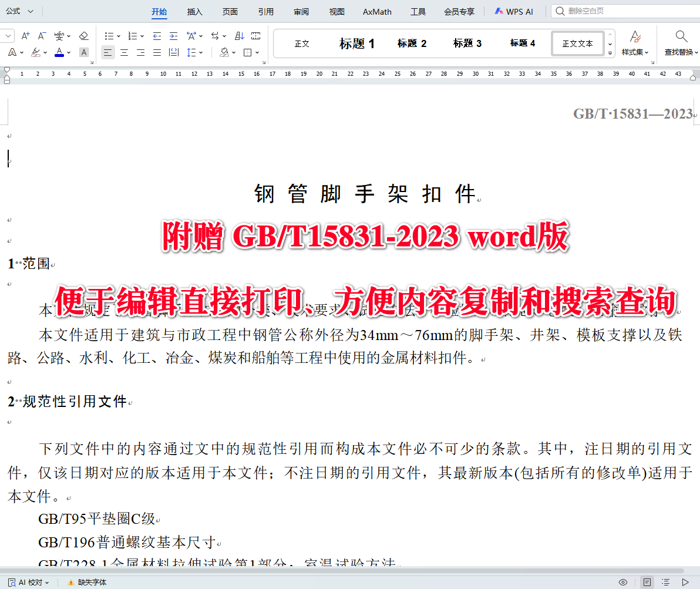This screenshot has height=589, width=700.
Task: Open the line spacing icon
Action: pos(192,52)
